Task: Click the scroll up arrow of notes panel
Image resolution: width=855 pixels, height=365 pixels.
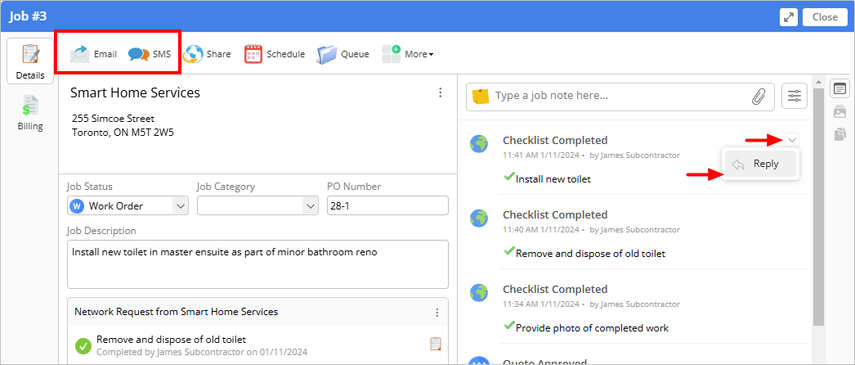Action: coord(818,82)
